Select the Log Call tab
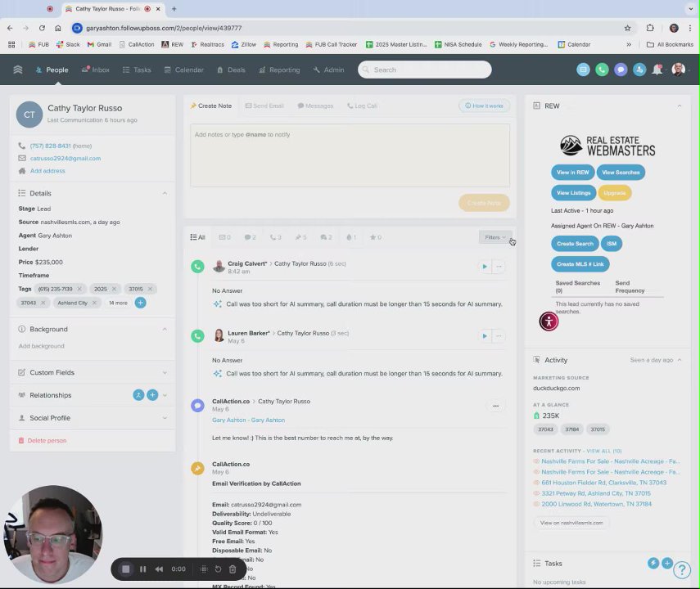700x589 pixels. coord(362,106)
